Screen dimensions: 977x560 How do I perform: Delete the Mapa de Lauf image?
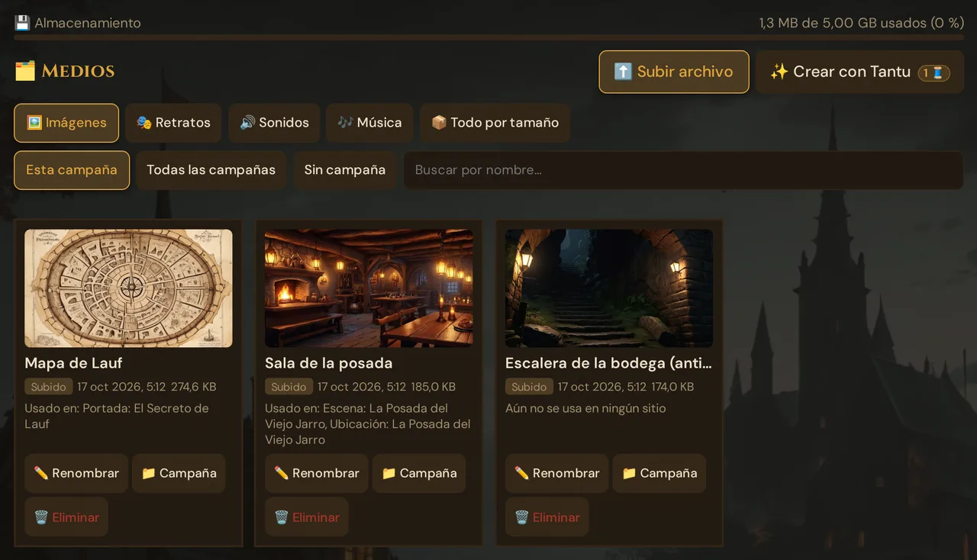[66, 517]
